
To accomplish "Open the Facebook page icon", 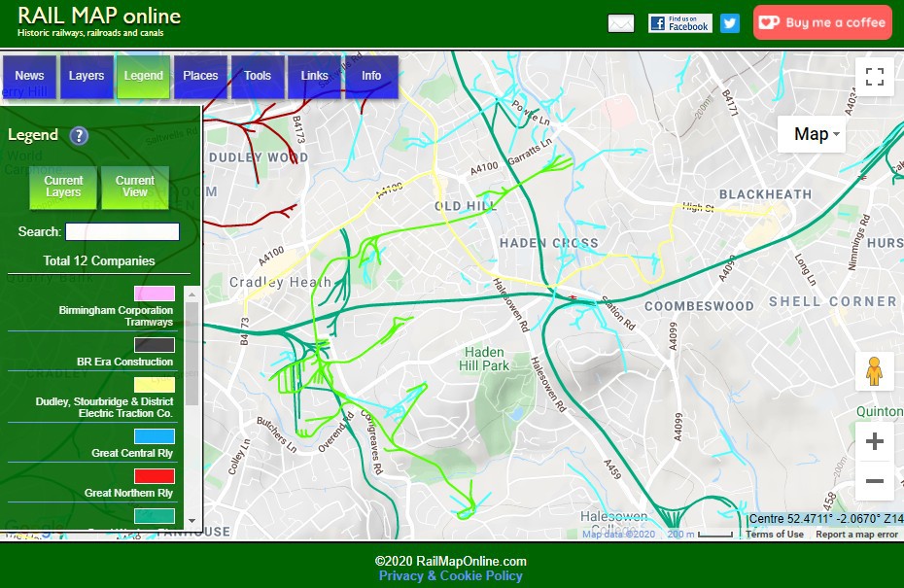I will [x=680, y=23].
